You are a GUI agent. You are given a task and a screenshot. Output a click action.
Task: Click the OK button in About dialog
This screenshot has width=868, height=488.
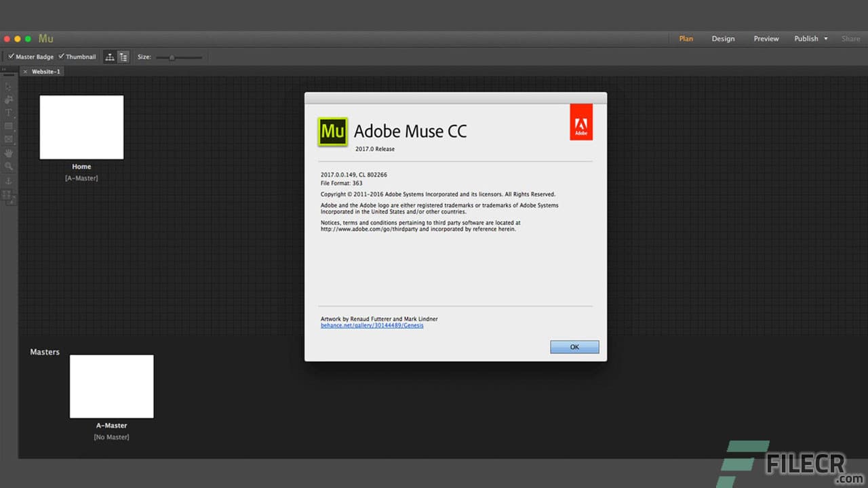pyautogui.click(x=574, y=346)
